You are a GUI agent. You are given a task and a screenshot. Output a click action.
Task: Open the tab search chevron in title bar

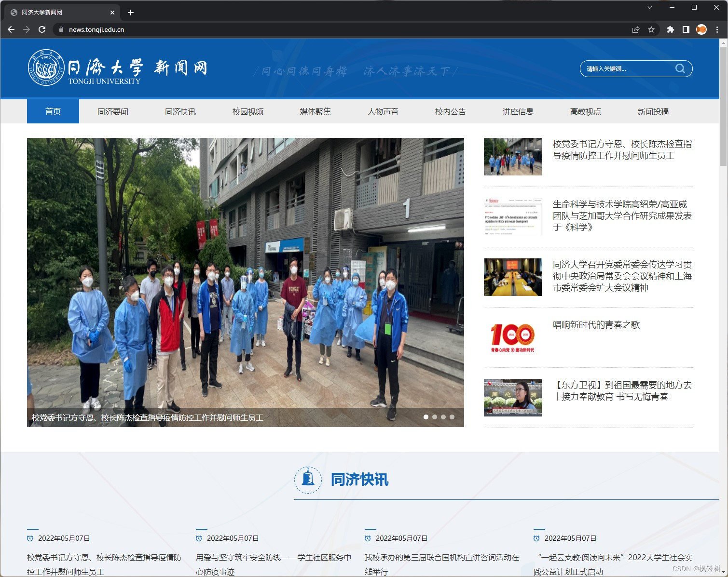point(649,7)
